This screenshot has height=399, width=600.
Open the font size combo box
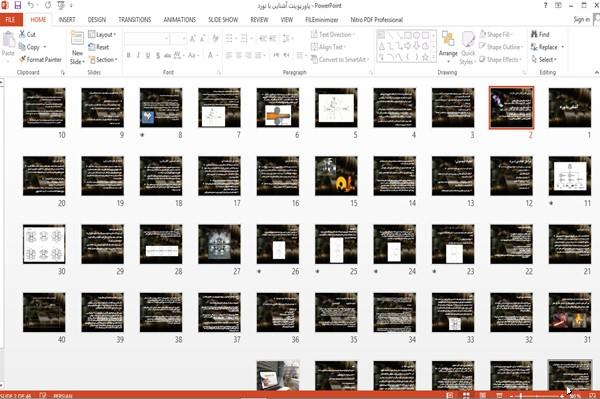(179, 38)
